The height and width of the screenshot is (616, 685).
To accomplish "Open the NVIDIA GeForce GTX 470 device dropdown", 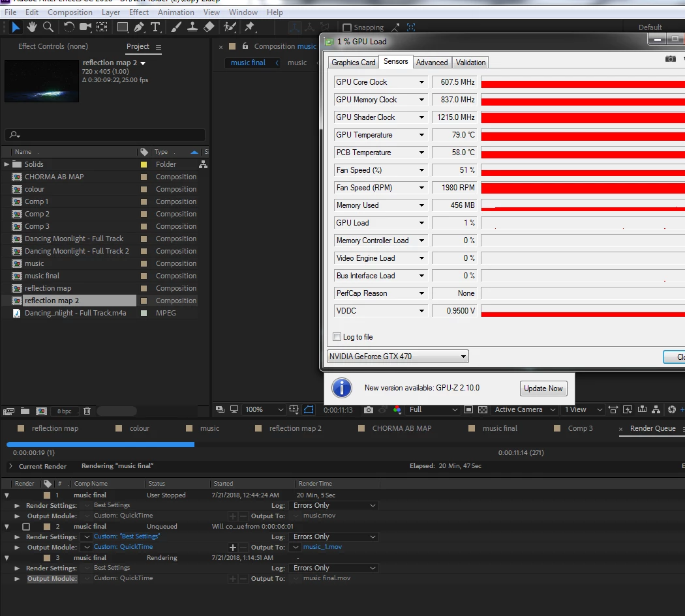I will (x=397, y=357).
